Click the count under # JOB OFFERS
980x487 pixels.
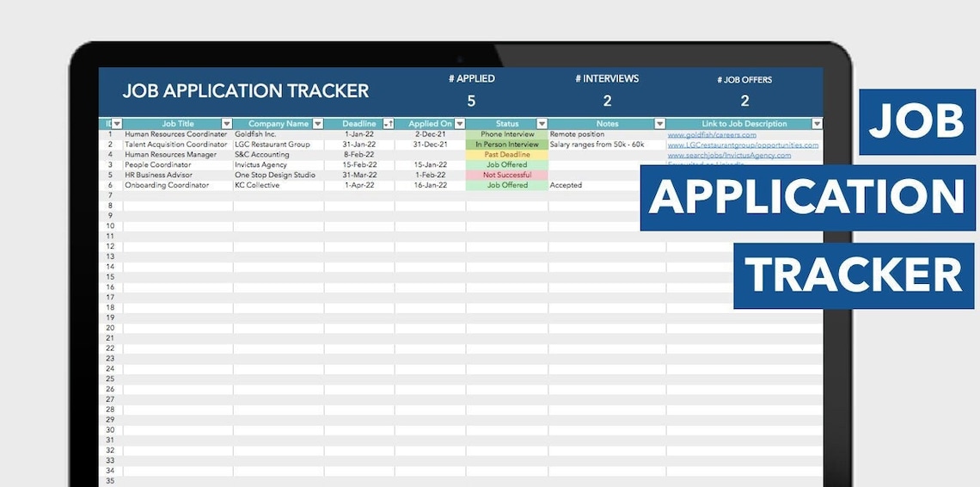pos(744,102)
